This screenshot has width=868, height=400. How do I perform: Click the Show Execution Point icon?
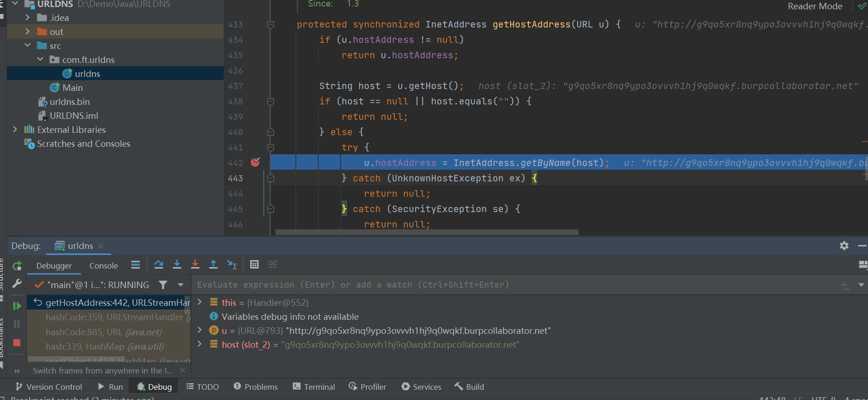coord(136,265)
